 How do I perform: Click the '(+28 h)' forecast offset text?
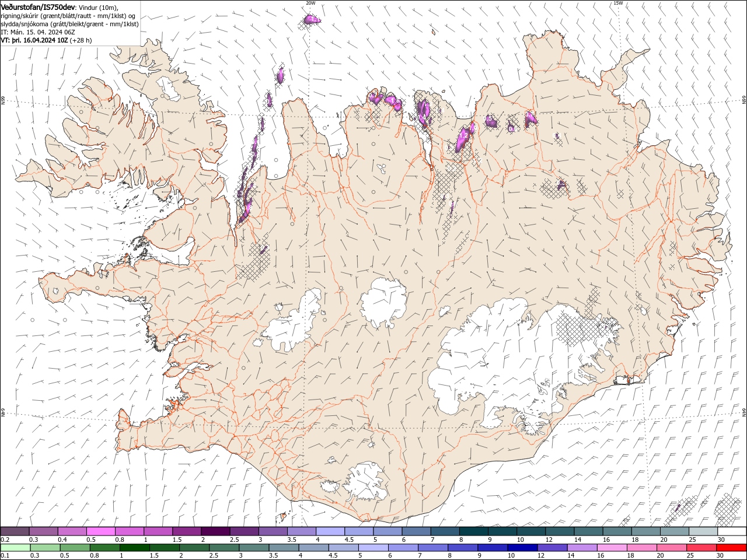81,40
